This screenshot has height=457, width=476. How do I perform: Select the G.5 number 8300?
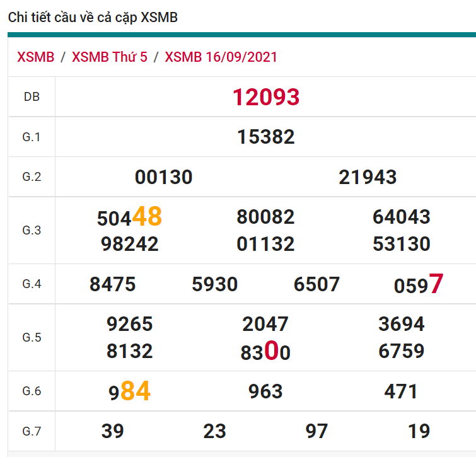tap(265, 352)
